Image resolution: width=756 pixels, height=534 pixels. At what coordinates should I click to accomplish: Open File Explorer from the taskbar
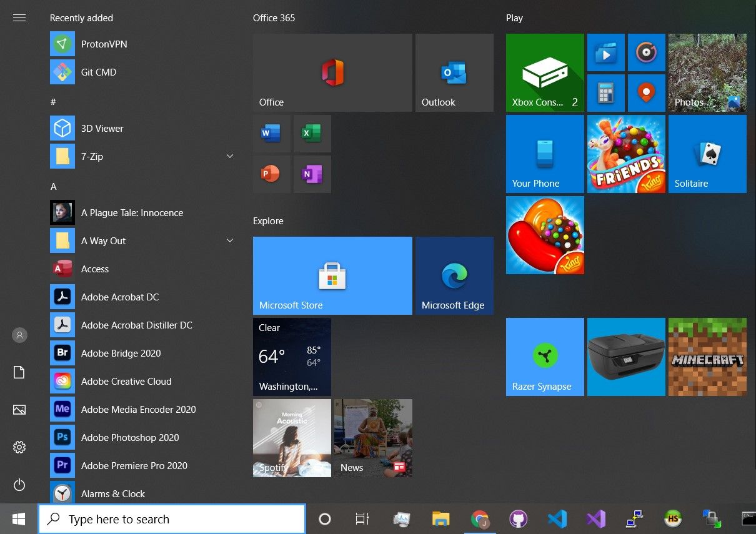(x=441, y=519)
